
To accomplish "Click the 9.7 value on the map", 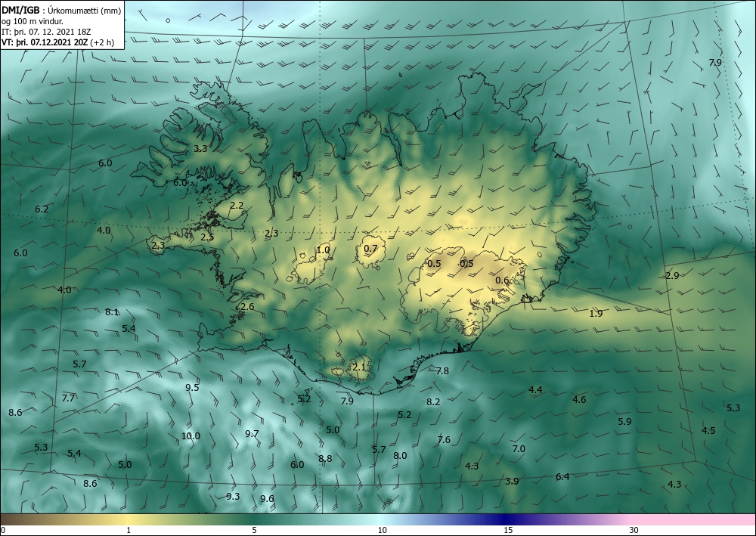I will click(x=252, y=434).
